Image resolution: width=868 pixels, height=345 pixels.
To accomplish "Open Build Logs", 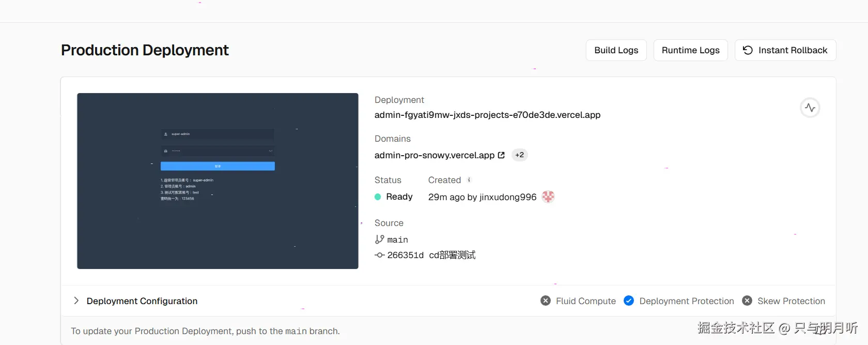I will 616,50.
